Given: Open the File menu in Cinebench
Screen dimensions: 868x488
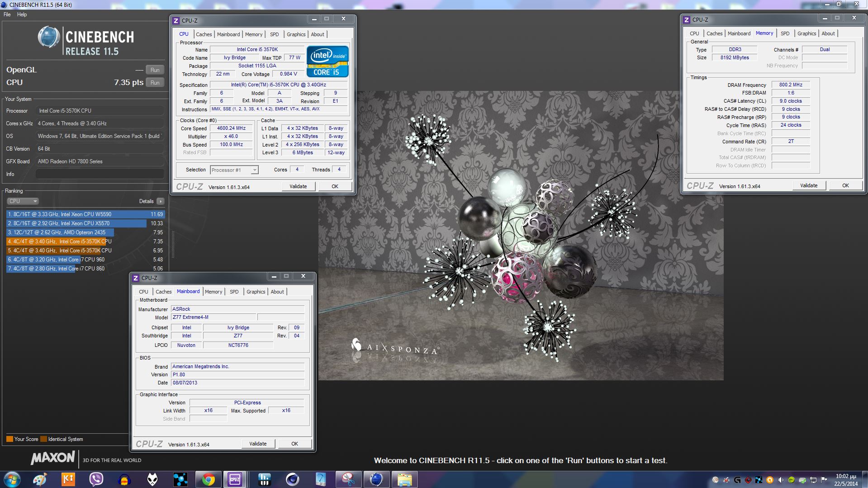Looking at the screenshot, I should (x=7, y=14).
